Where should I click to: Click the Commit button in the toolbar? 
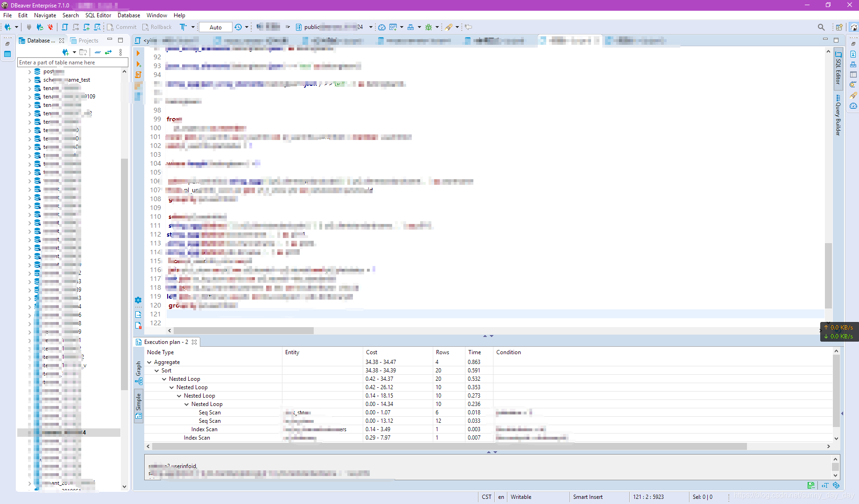121,27
